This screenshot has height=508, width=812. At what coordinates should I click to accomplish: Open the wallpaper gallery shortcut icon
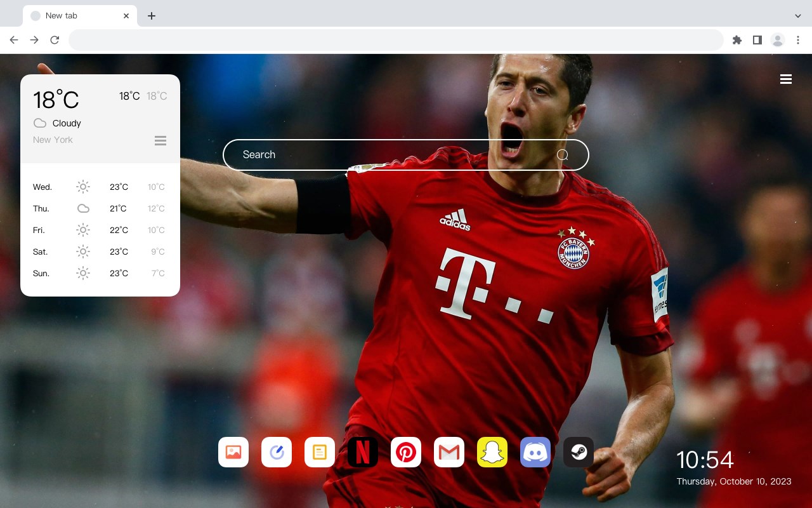pos(233,452)
